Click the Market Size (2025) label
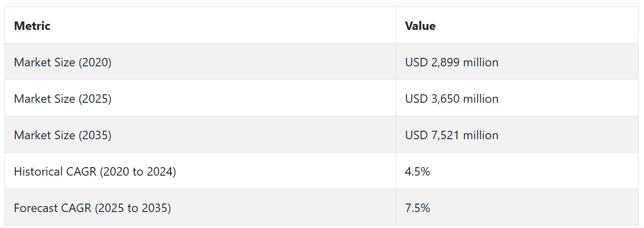This screenshot has height=228, width=644. (62, 99)
